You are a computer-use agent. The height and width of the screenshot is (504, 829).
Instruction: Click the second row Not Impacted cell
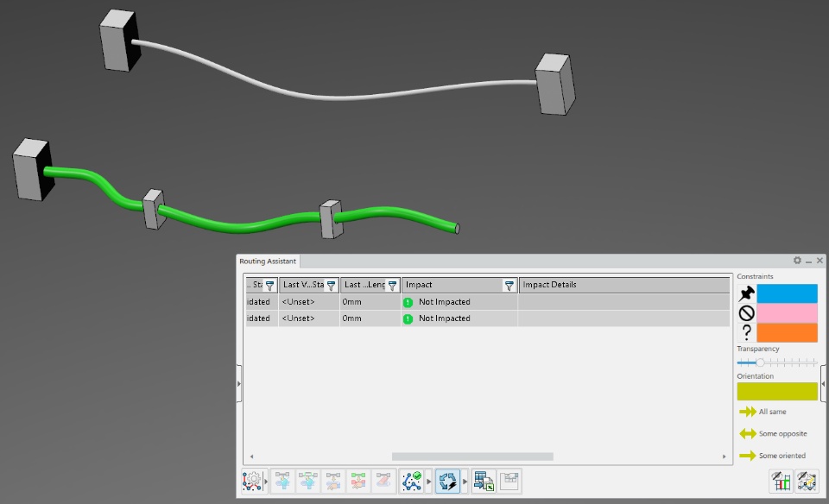tap(459, 318)
